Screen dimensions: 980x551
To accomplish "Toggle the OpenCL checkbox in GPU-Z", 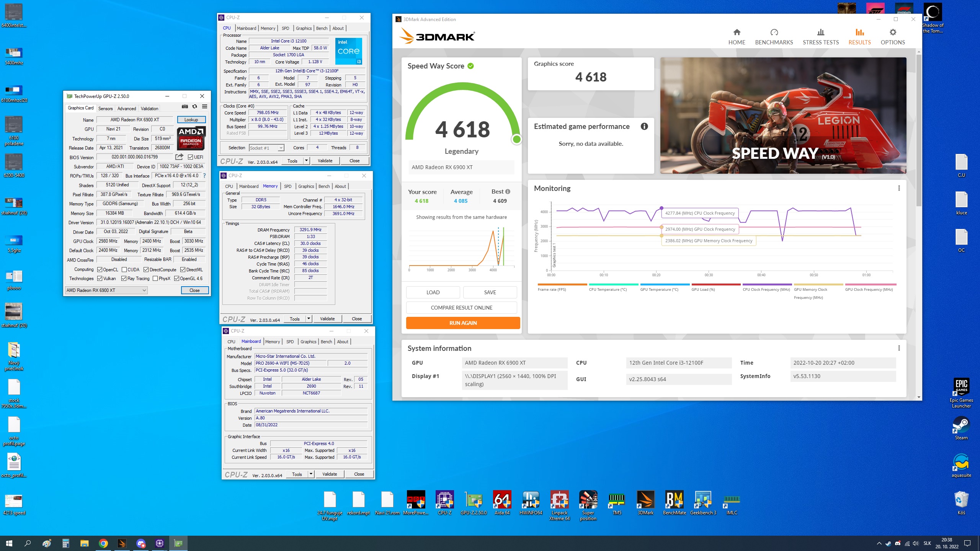I will coord(100,270).
